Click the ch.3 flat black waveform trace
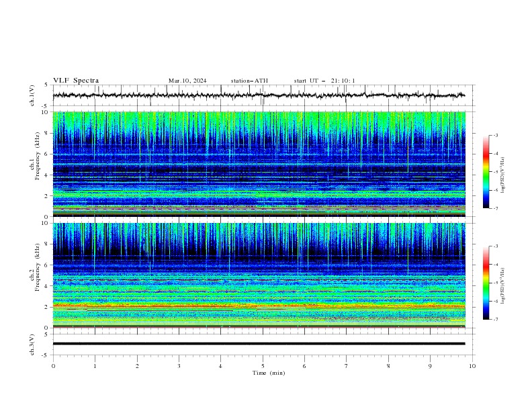This screenshot has height=411, width=532. (259, 344)
